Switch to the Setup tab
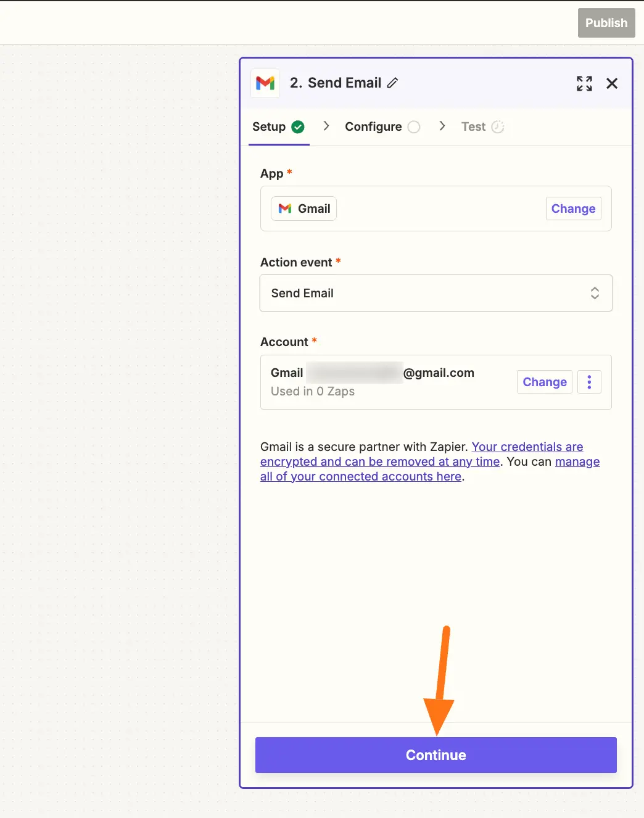644x818 pixels. point(269,127)
